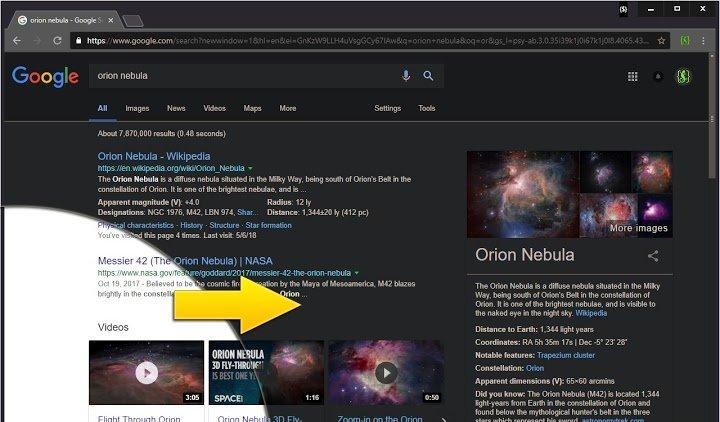
Task: Go back using the browser back arrow
Action: tap(17, 40)
